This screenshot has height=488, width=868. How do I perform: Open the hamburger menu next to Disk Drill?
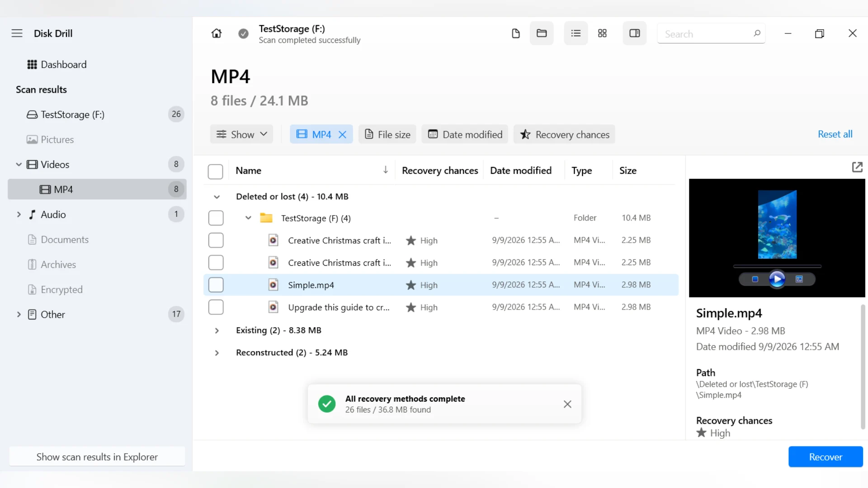(17, 33)
